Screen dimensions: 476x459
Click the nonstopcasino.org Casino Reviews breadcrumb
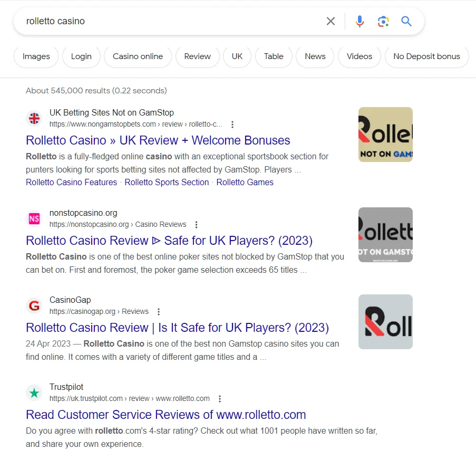[x=118, y=224]
